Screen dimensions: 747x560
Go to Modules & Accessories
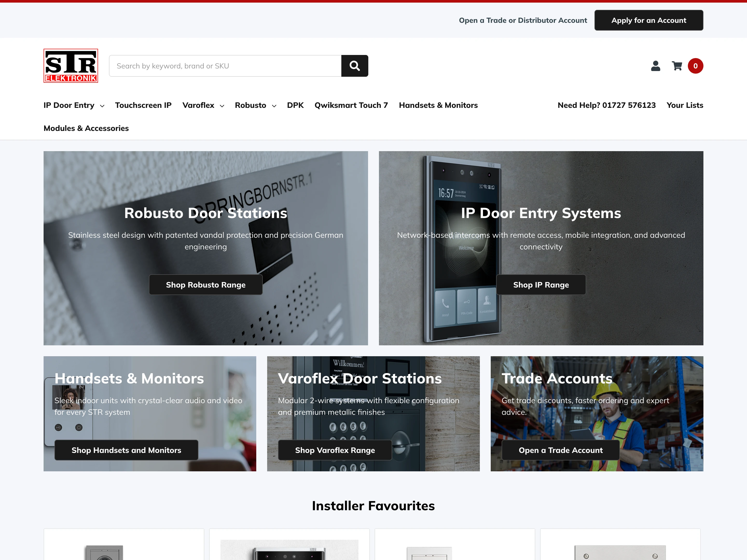pyautogui.click(x=86, y=128)
